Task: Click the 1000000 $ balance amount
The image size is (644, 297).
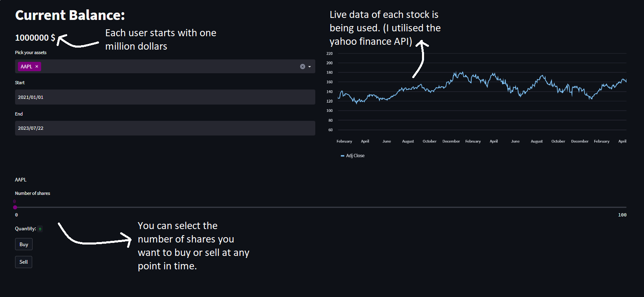Action: (35, 38)
